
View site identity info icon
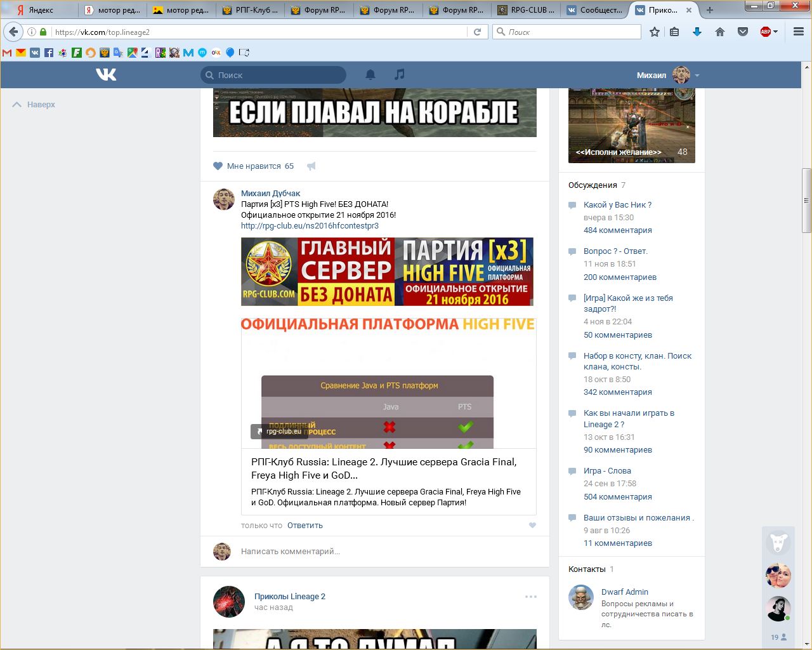tap(31, 32)
